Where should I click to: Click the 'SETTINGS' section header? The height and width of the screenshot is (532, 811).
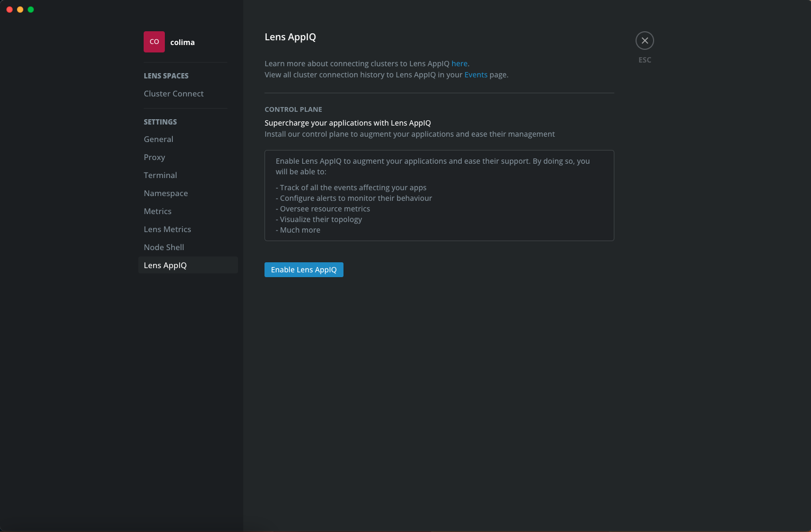pos(160,122)
